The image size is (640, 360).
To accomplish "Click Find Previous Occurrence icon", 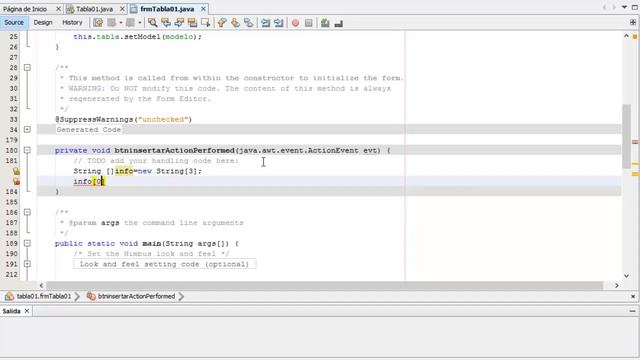I will [x=166, y=23].
